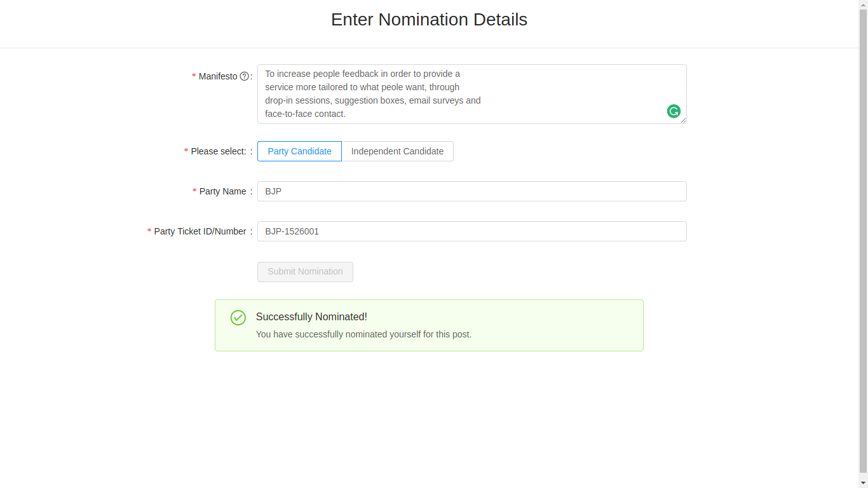Click the scrollbar down arrow

(x=863, y=484)
